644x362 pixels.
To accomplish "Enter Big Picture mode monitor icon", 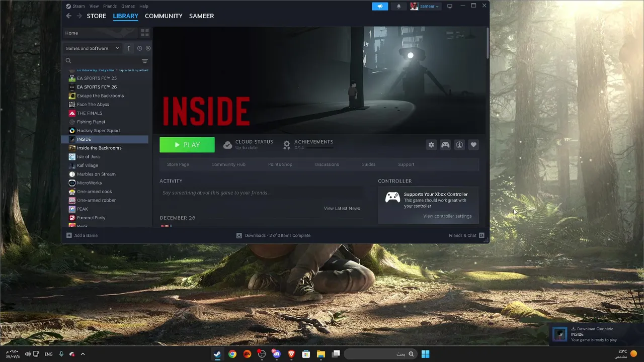I will [450, 6].
